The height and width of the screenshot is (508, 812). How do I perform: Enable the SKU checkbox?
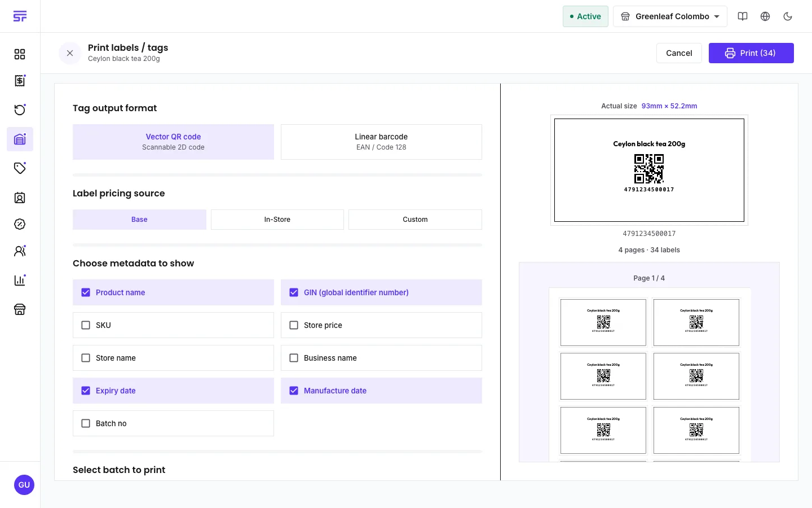86,325
